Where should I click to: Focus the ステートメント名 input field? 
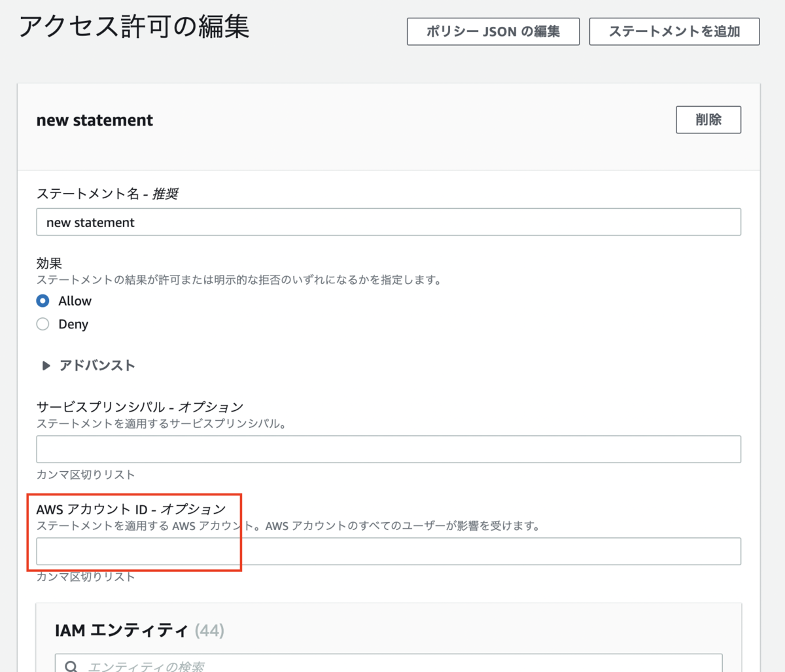389,222
